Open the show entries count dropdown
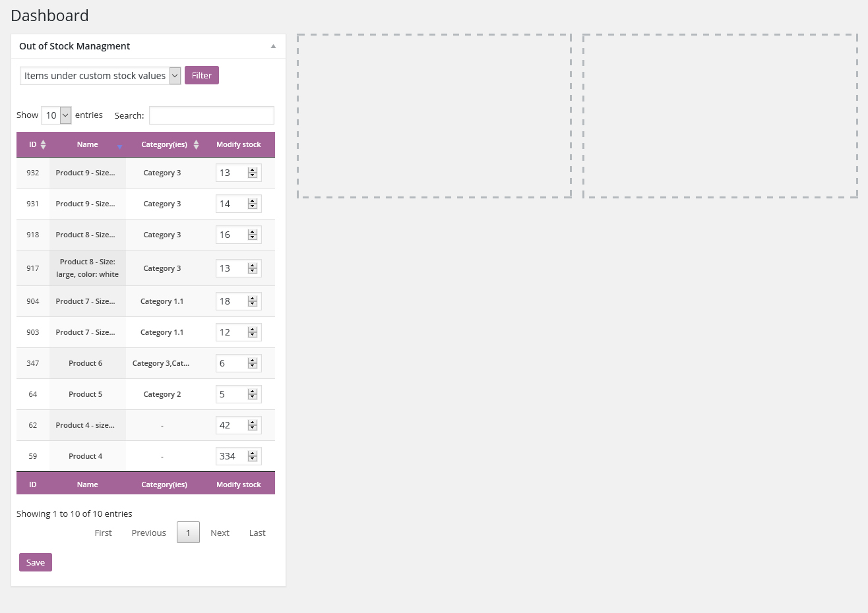The image size is (868, 613). [x=56, y=115]
